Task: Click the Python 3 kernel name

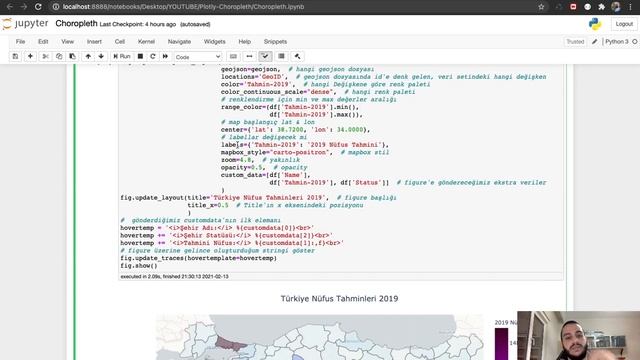Action: click(616, 42)
